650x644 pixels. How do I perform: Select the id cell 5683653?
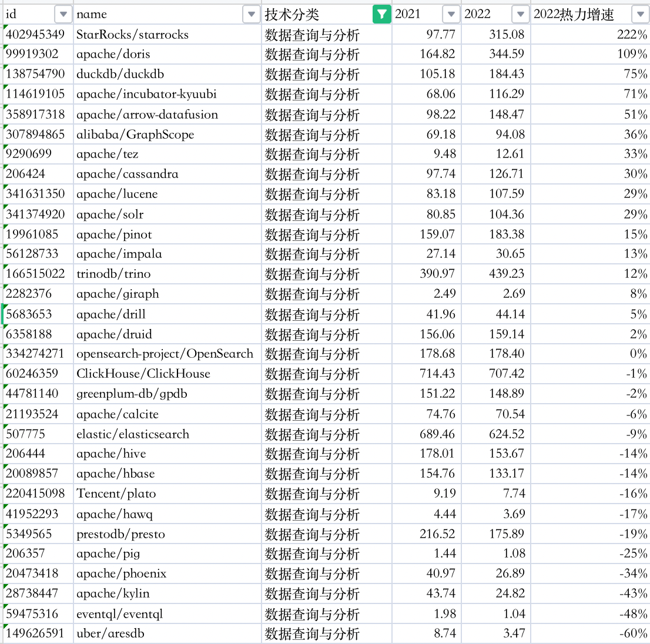[x=29, y=314]
